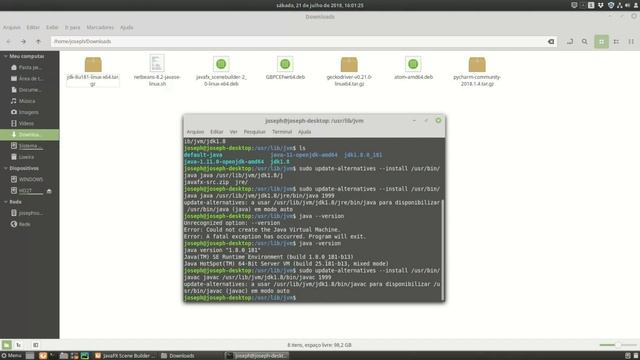Open Documentos in the sidebar
640x360 pixels.
point(29,90)
